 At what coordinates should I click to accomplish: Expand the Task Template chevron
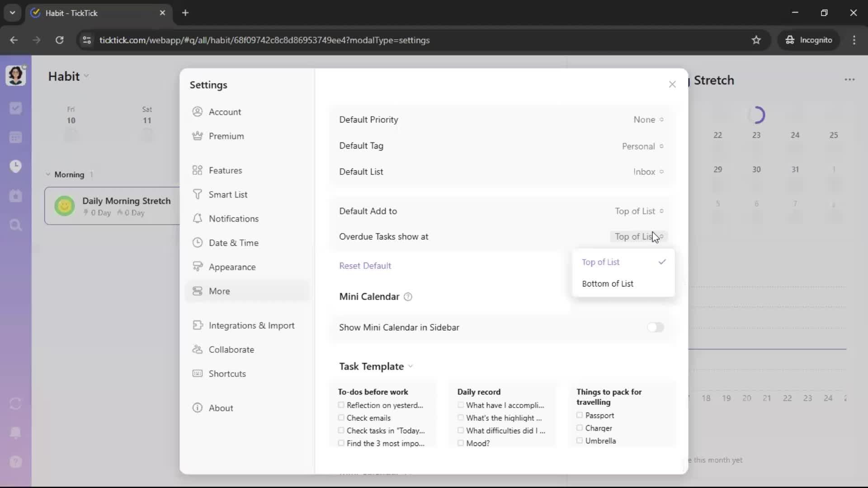[410, 366]
